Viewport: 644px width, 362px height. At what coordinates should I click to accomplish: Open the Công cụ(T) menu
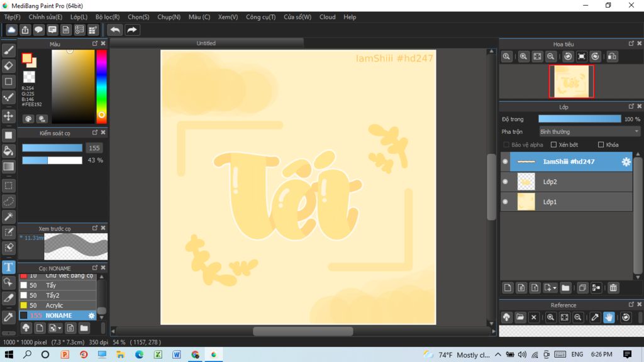260,17
